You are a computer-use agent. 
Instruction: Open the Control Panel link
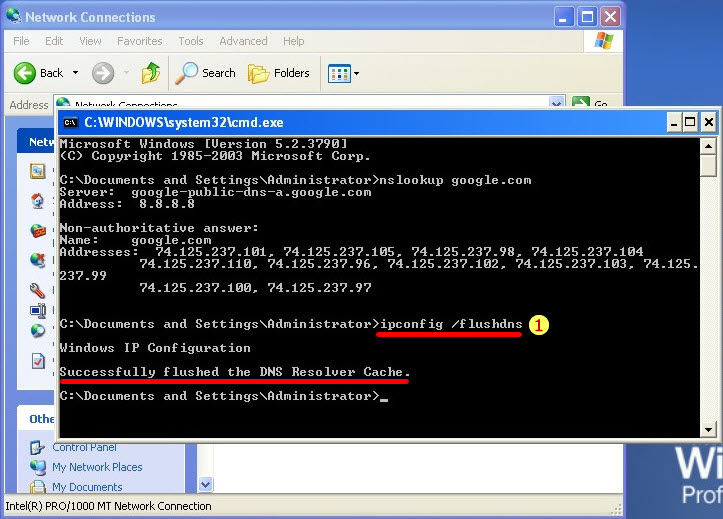pos(84,447)
